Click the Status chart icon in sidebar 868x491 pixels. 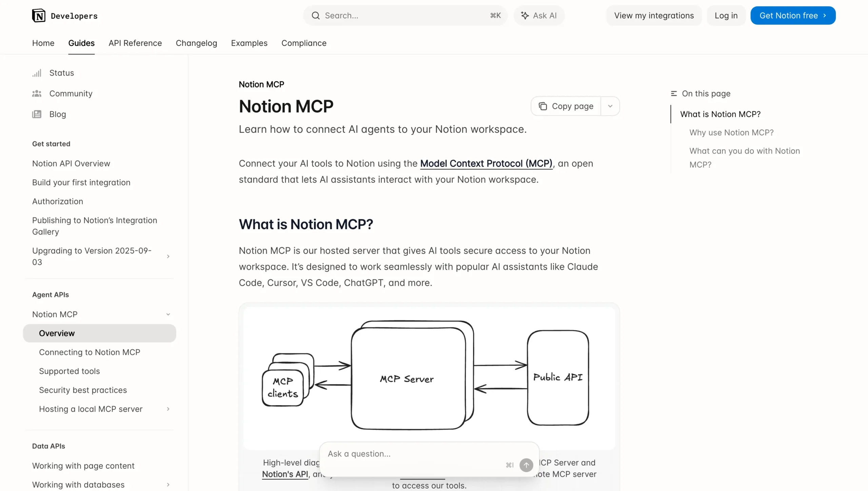37,73
